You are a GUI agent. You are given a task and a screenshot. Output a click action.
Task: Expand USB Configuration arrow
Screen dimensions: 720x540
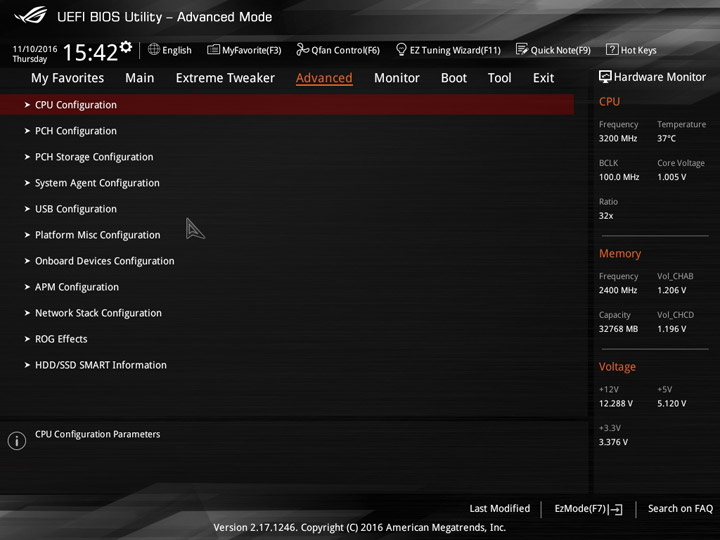27,209
